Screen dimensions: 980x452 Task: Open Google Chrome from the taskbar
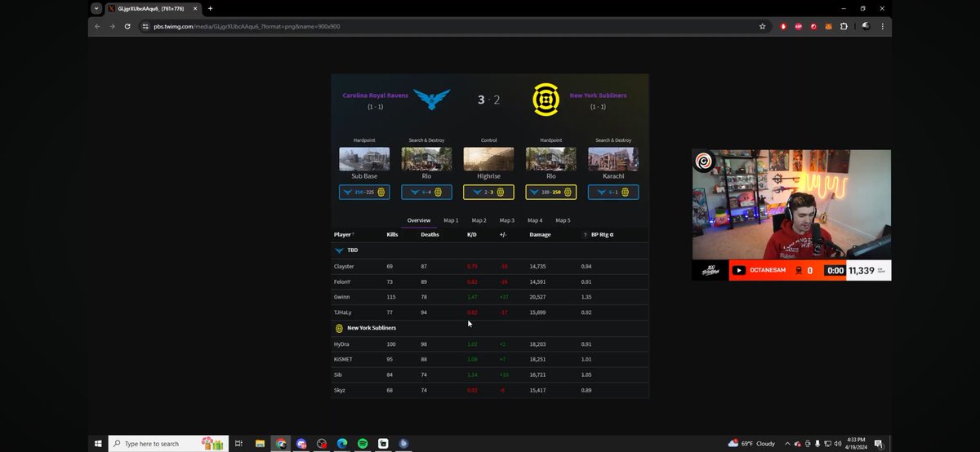pos(281,443)
